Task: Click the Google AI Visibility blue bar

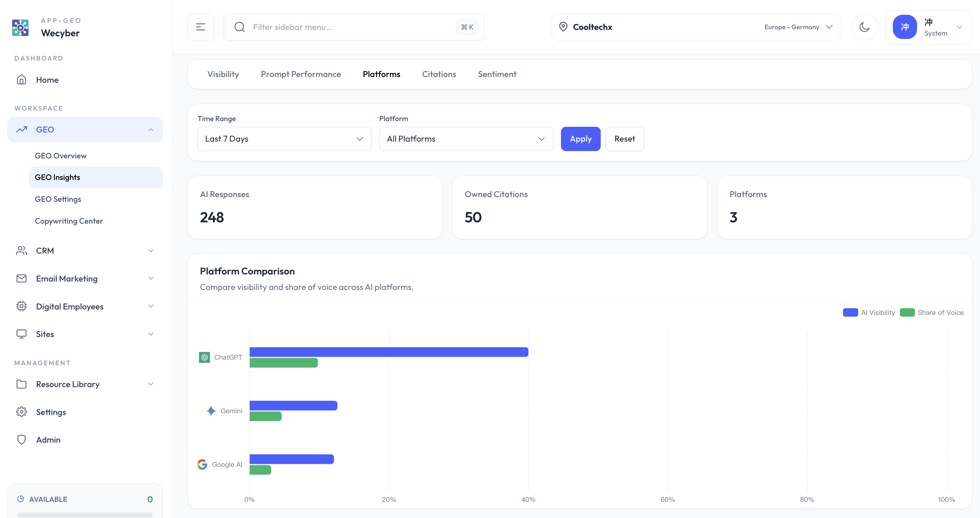Action: coord(292,459)
